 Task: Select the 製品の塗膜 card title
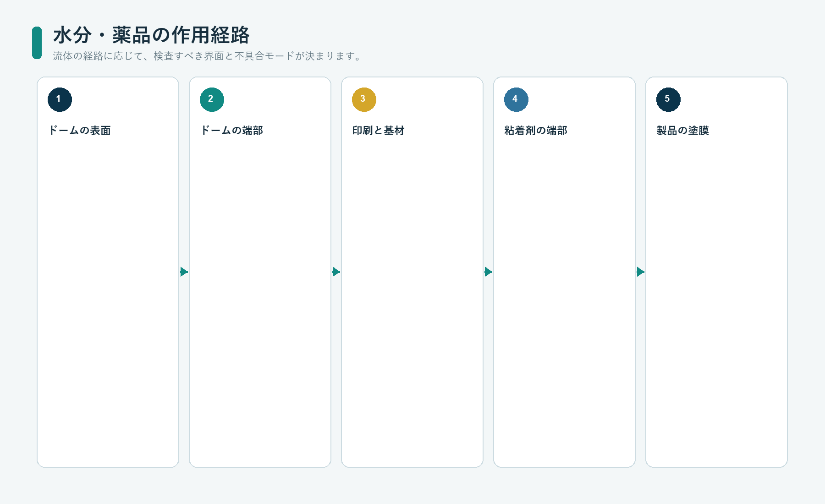tap(682, 131)
